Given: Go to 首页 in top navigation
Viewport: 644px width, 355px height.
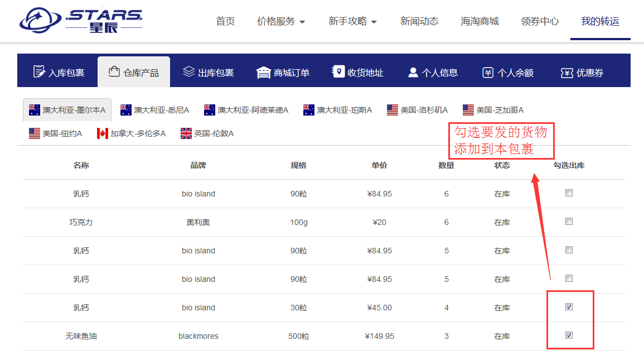Looking at the screenshot, I should coord(225,21).
